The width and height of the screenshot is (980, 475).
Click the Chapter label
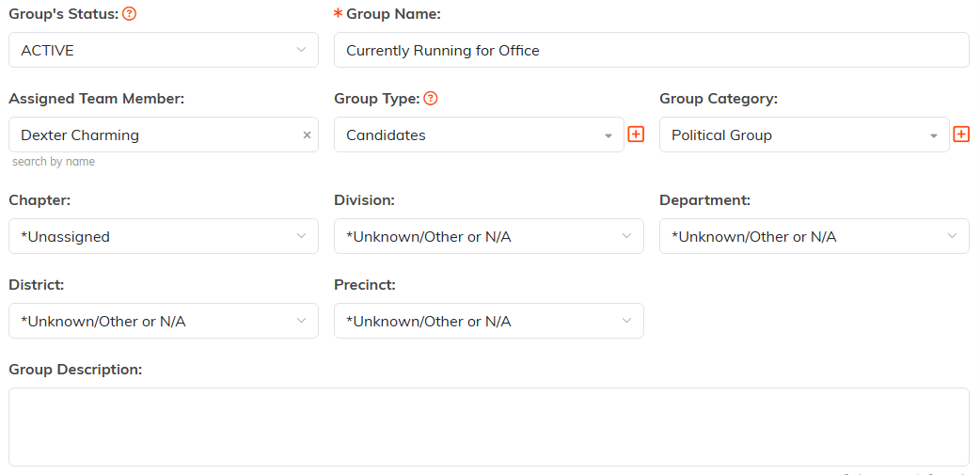(40, 200)
